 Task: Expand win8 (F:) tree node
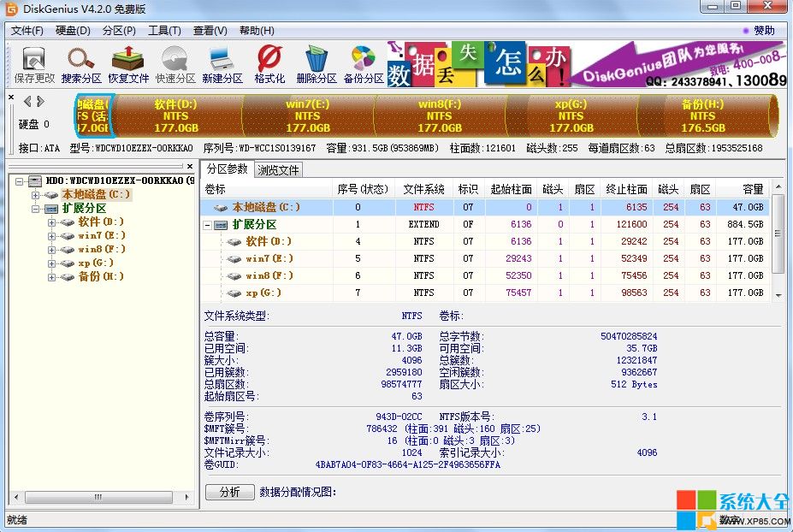(51, 249)
